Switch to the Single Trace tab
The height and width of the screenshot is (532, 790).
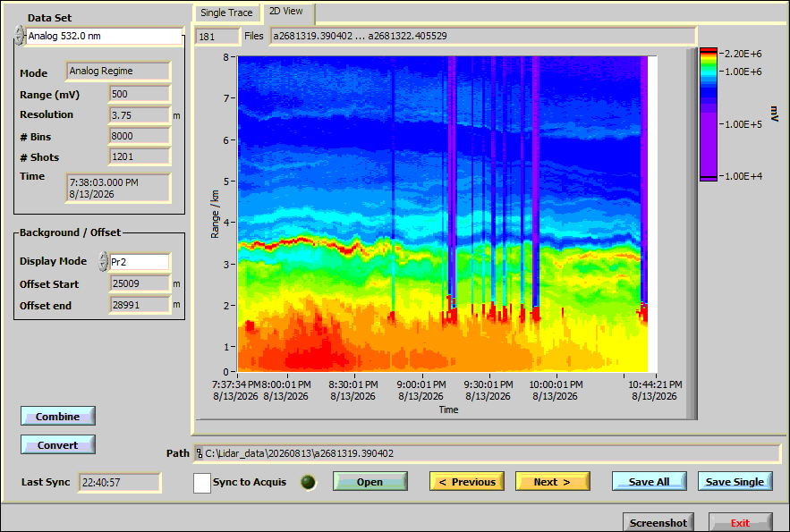coord(226,13)
